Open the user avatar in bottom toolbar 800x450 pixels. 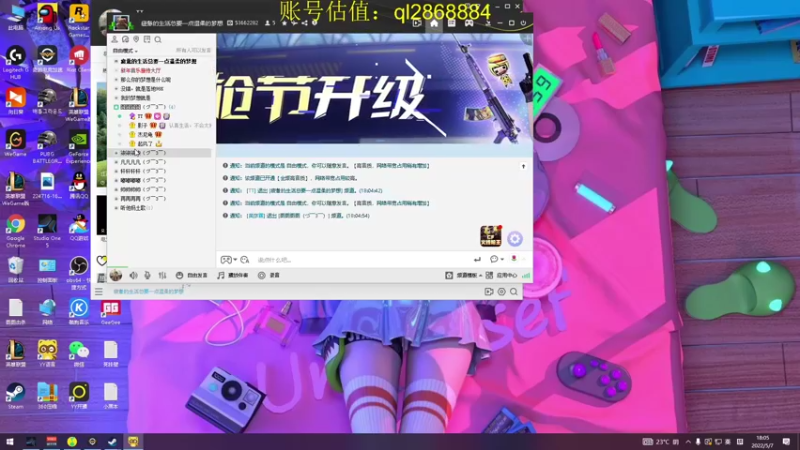(116, 276)
